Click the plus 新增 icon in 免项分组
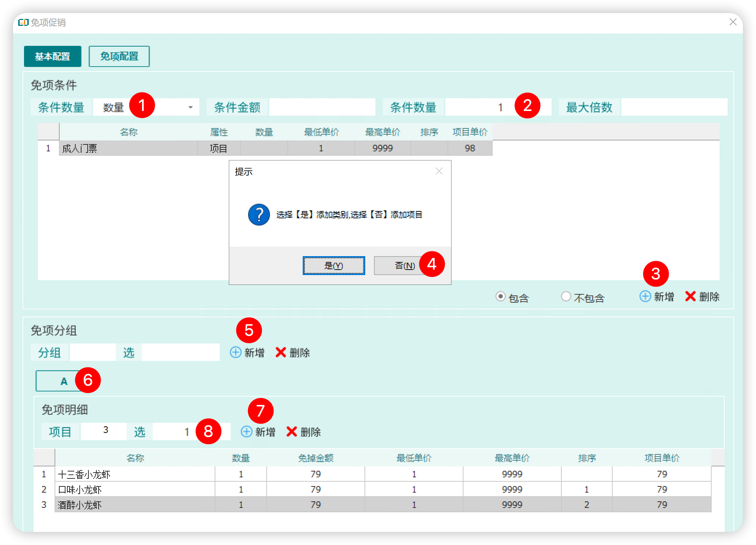 tap(235, 352)
